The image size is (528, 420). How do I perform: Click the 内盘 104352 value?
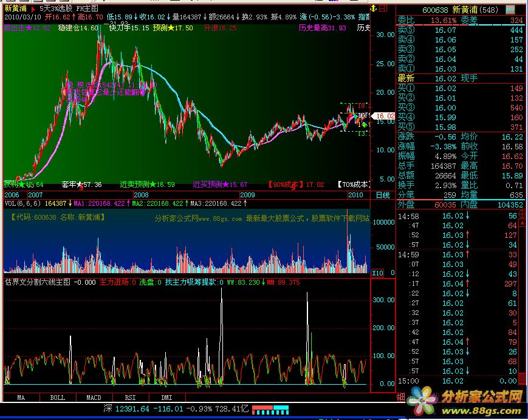pyautogui.click(x=510, y=205)
